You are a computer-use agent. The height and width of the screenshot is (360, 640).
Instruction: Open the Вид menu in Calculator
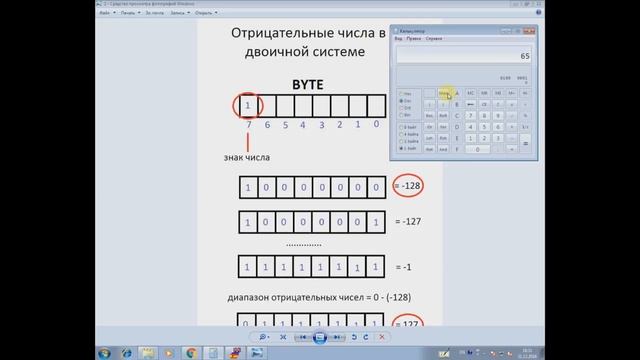click(x=398, y=39)
